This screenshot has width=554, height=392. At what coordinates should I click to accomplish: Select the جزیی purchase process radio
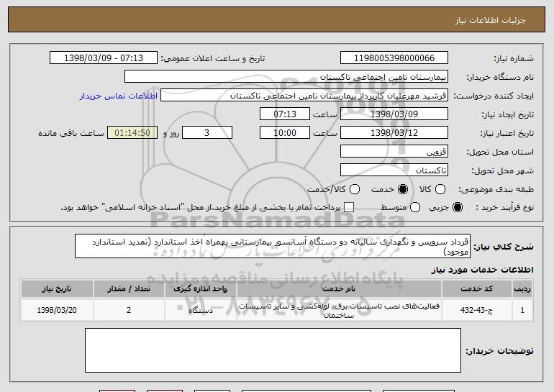pyautogui.click(x=457, y=208)
